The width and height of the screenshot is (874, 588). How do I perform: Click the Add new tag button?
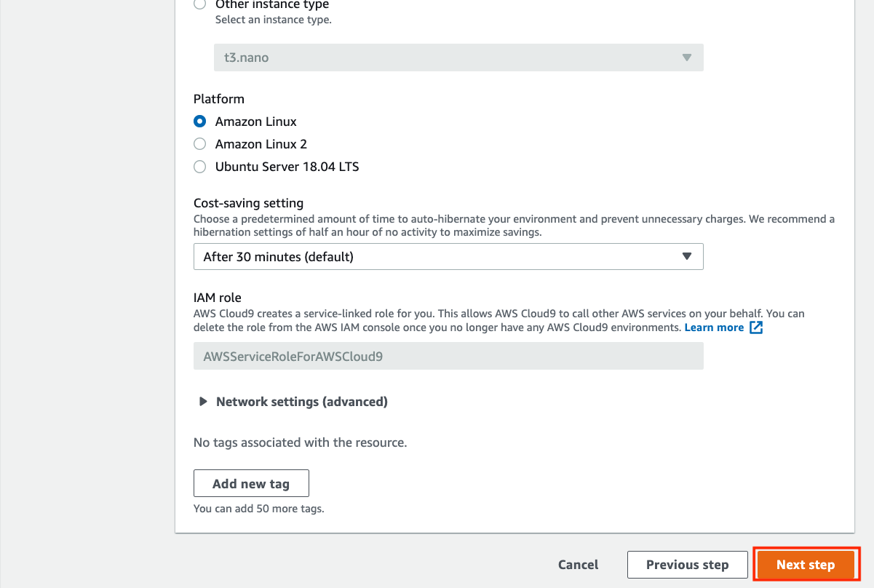[251, 483]
